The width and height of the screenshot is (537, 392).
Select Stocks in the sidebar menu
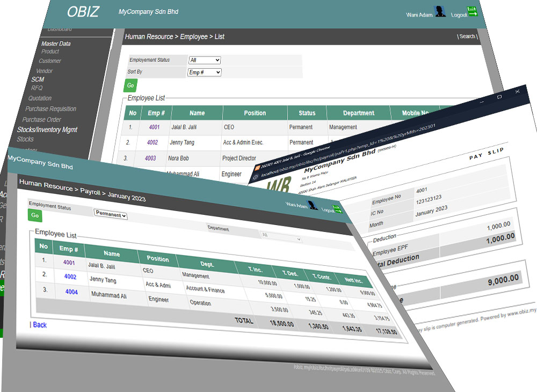tap(25, 139)
